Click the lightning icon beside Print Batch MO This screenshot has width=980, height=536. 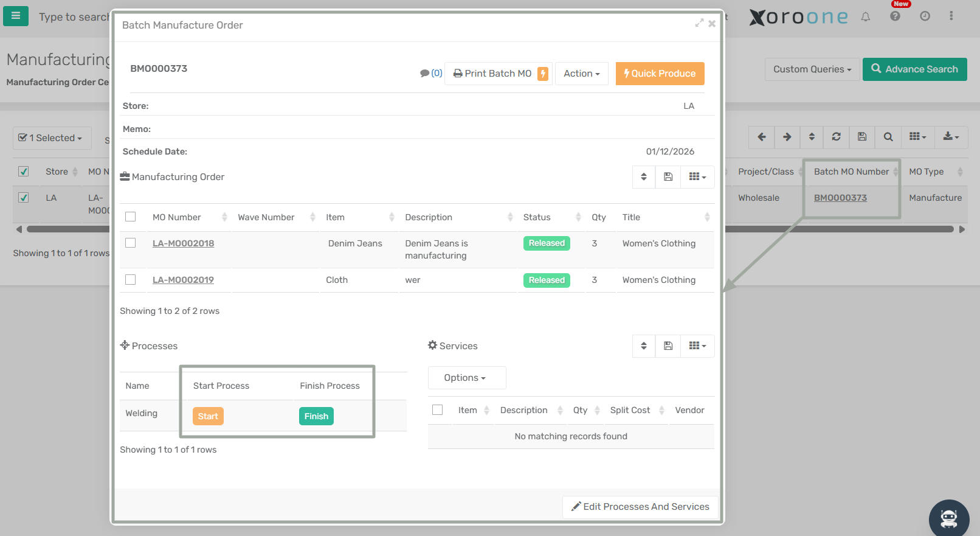tap(543, 74)
